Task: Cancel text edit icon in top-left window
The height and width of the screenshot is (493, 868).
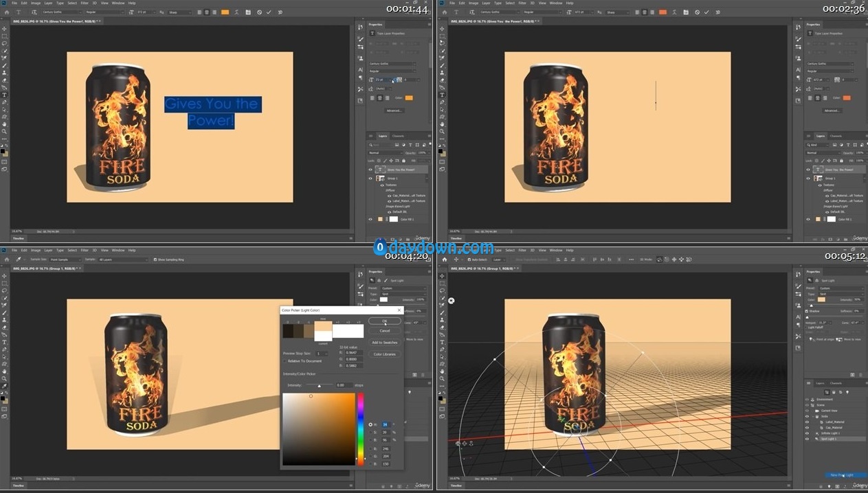Action: click(x=259, y=12)
